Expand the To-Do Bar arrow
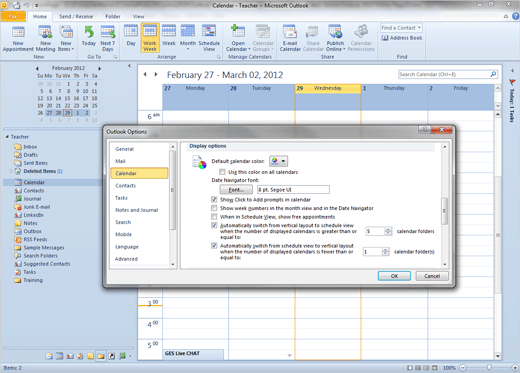Screen dimensions: 520x373 coord(512,70)
